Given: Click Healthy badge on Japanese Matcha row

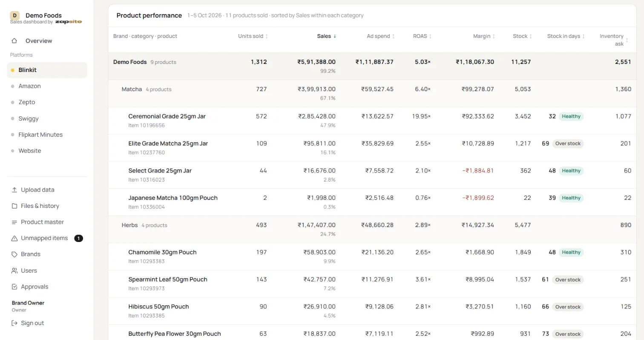Looking at the screenshot, I should tap(571, 198).
